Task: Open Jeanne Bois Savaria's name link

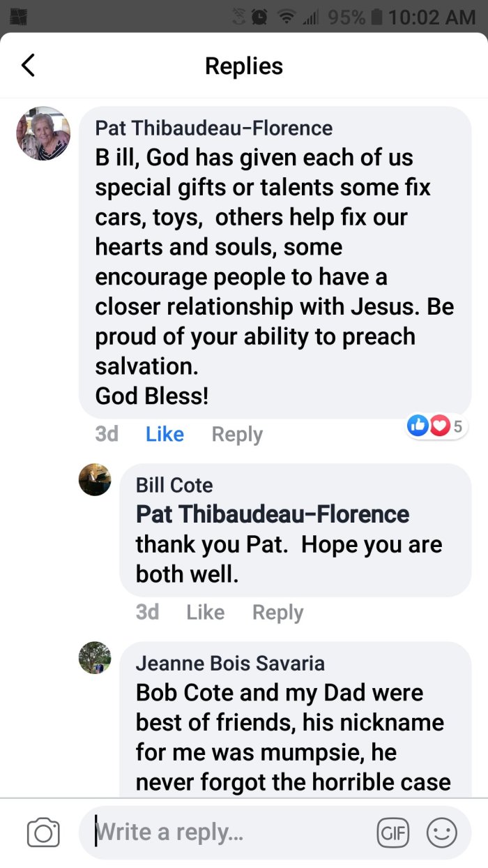Action: tap(230, 663)
